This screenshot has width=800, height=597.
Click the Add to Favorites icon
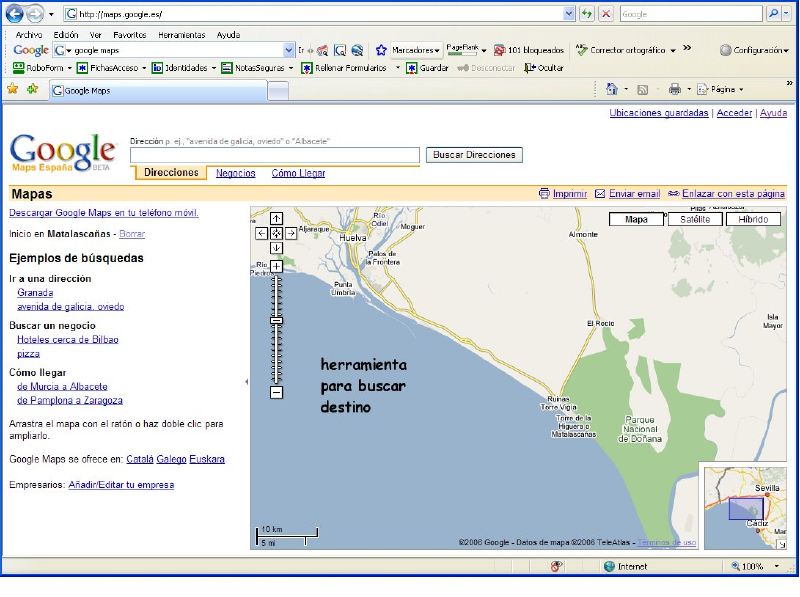point(32,89)
